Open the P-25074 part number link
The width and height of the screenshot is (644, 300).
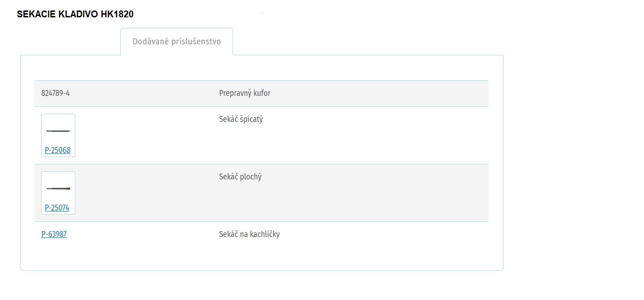tap(57, 208)
